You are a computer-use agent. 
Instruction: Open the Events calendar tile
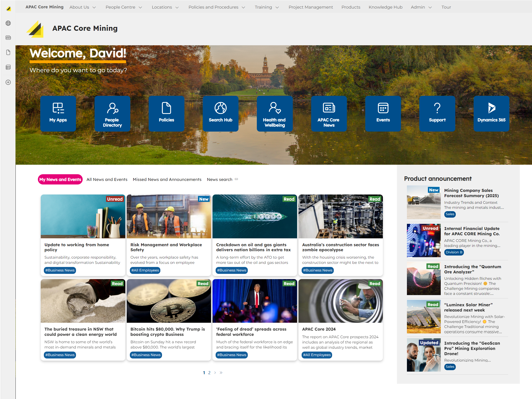click(383, 113)
